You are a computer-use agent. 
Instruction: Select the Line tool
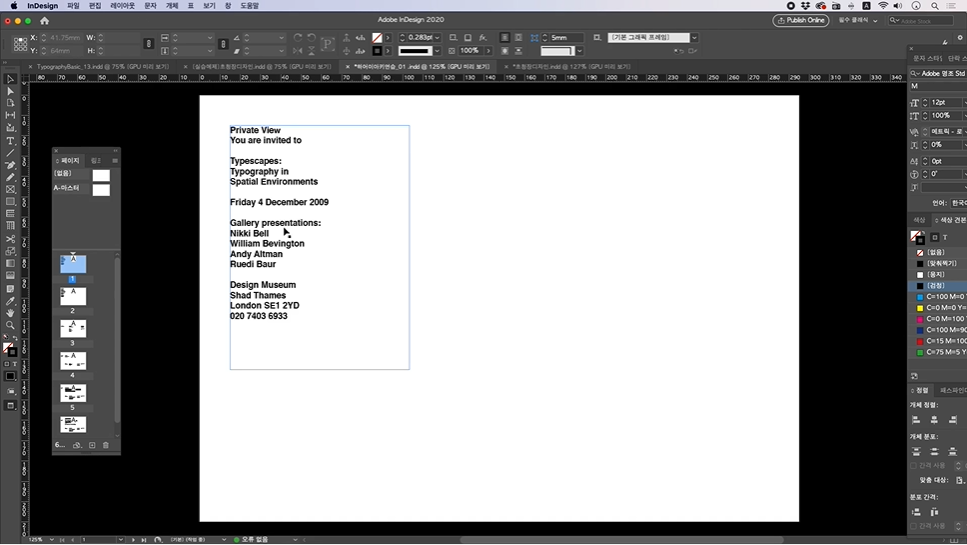click(x=10, y=153)
